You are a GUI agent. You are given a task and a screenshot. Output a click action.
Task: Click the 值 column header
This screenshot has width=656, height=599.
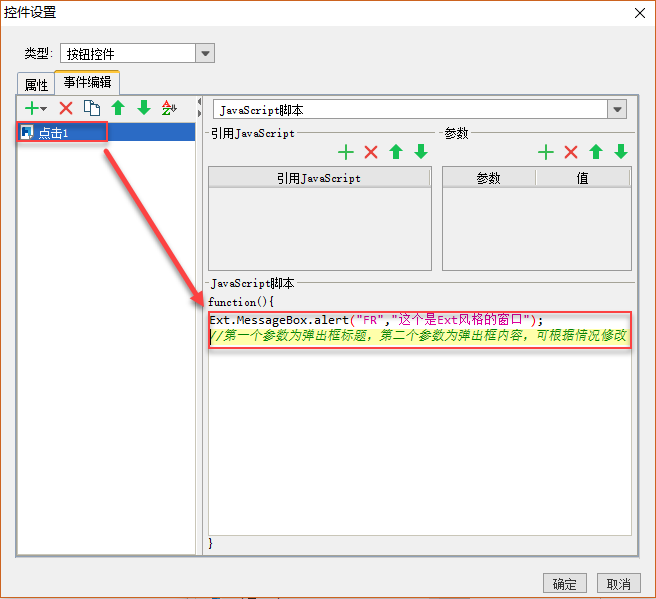(583, 178)
